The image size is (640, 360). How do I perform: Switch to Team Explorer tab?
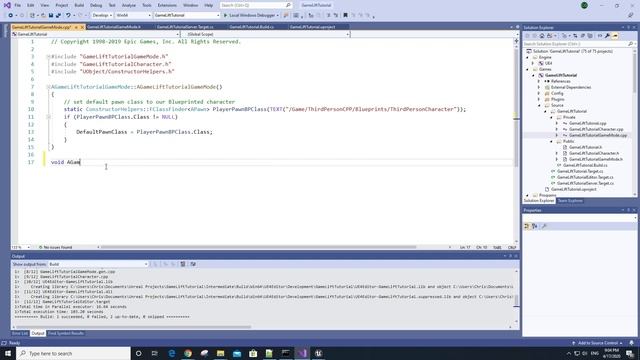point(570,201)
